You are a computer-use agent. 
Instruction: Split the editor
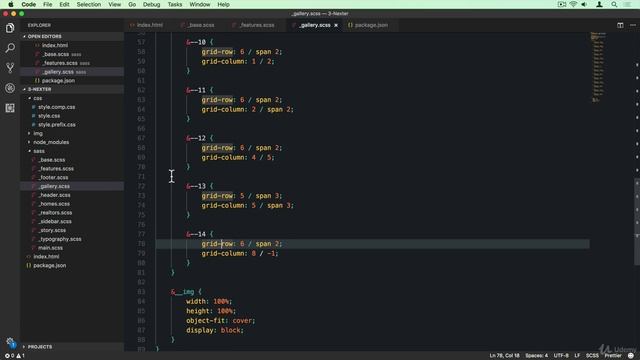pyautogui.click(x=620, y=25)
